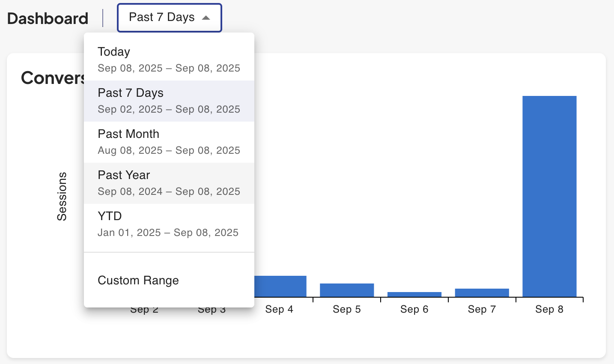Select the Sep 7 chart bar
The image size is (614, 364).
tap(482, 293)
